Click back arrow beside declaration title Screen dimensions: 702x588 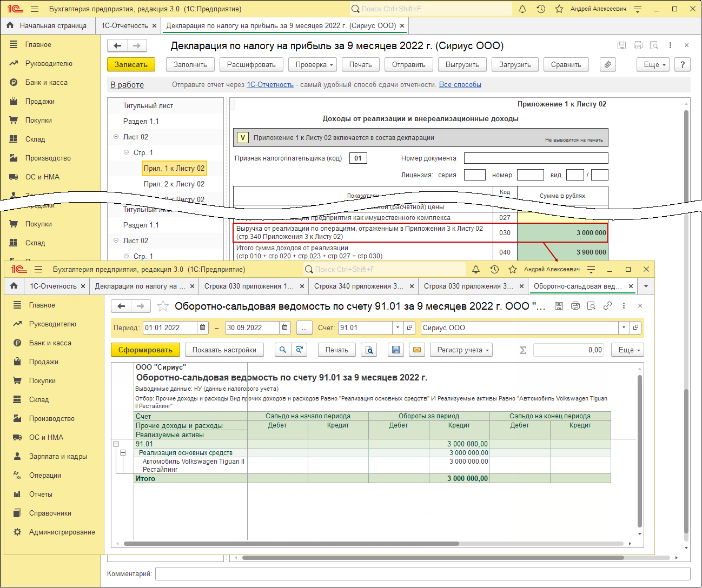[117, 45]
